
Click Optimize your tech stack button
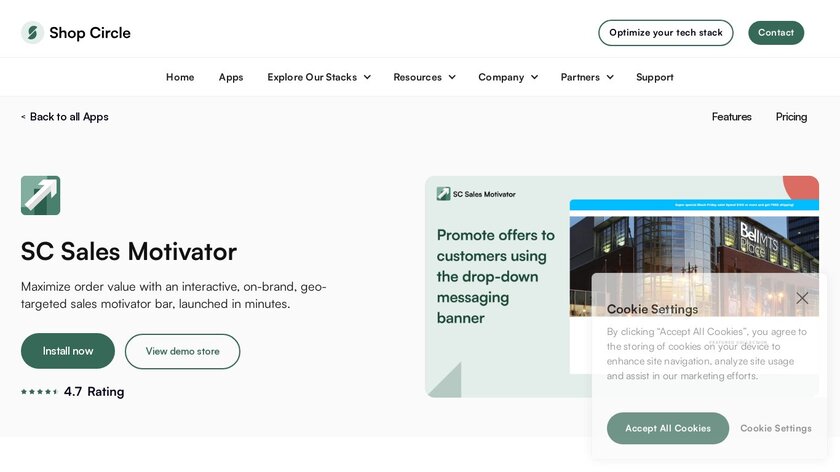tap(665, 33)
